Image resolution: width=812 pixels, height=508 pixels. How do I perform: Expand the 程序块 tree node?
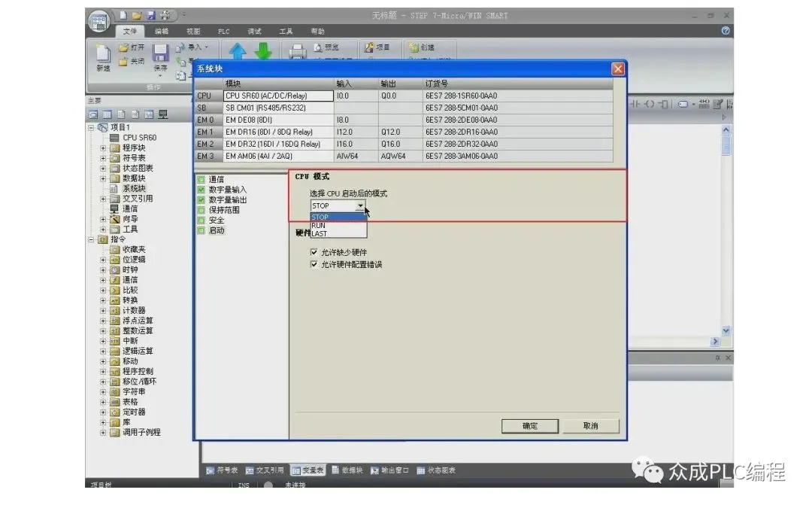[x=103, y=148]
